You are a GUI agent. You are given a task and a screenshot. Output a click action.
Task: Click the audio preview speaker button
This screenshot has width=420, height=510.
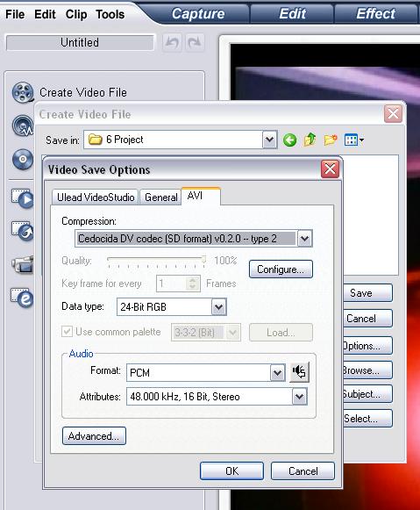click(x=299, y=372)
